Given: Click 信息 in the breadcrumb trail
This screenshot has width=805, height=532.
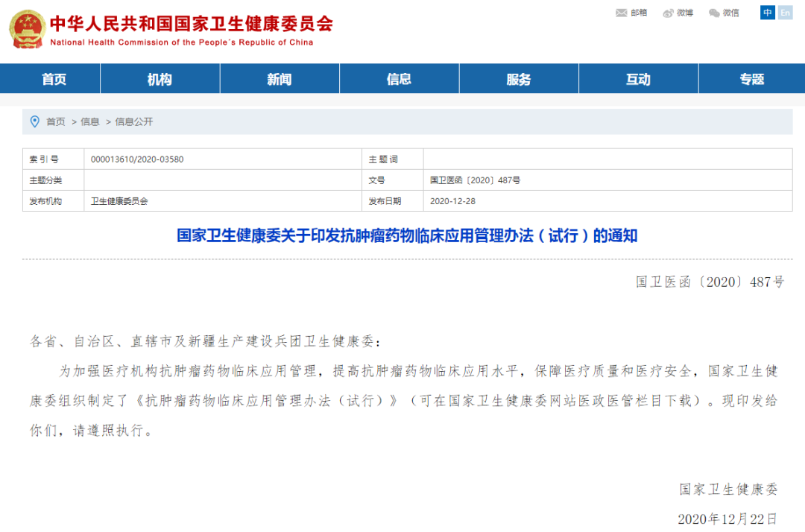Looking at the screenshot, I should click(x=90, y=121).
